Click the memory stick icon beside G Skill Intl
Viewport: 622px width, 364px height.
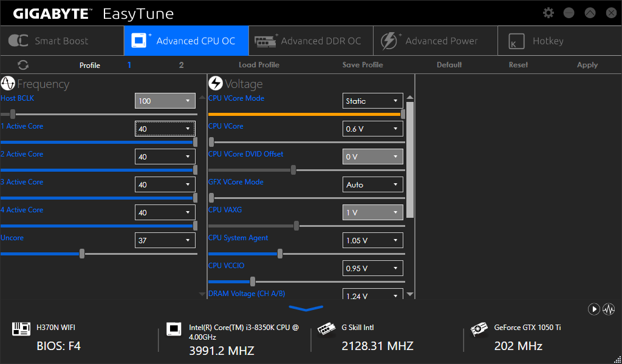pos(326,329)
